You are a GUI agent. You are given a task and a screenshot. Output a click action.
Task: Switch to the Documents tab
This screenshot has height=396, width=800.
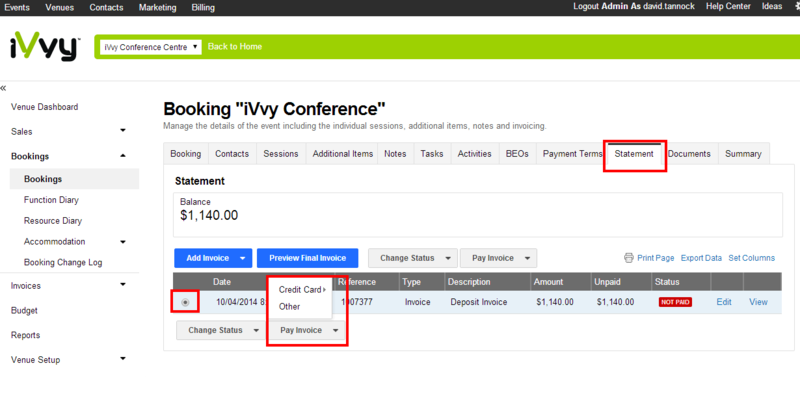689,154
